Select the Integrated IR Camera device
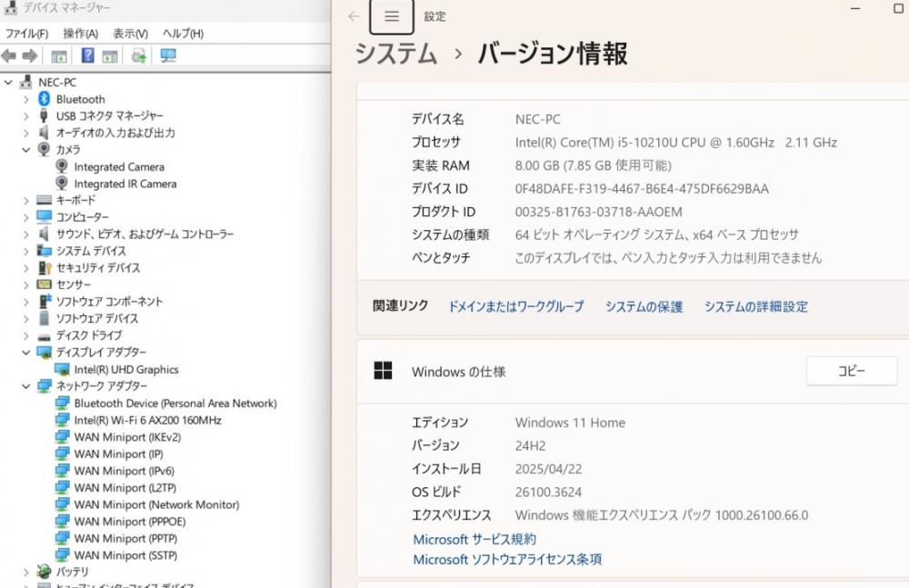Viewport: 909px width, 588px height. click(x=125, y=184)
